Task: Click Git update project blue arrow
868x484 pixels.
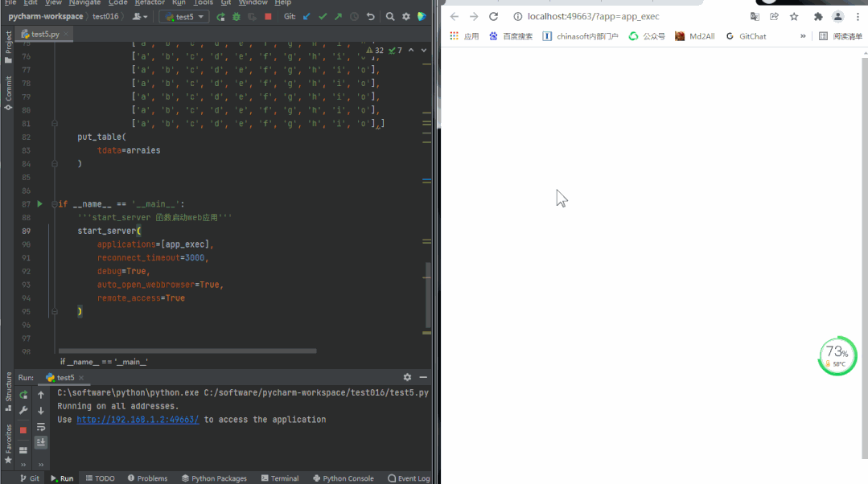Action: point(306,16)
